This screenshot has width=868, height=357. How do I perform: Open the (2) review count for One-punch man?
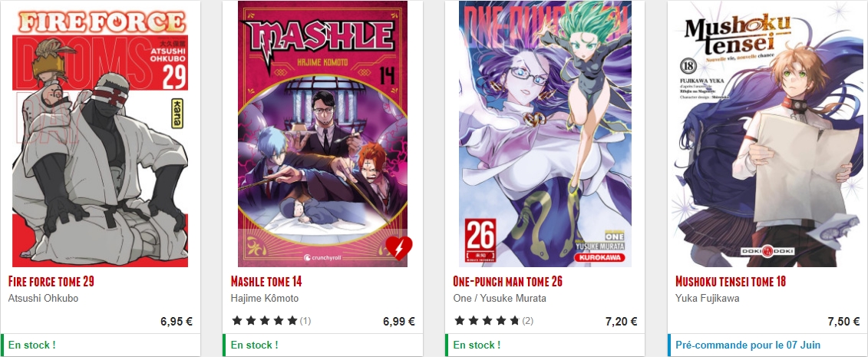click(x=527, y=320)
